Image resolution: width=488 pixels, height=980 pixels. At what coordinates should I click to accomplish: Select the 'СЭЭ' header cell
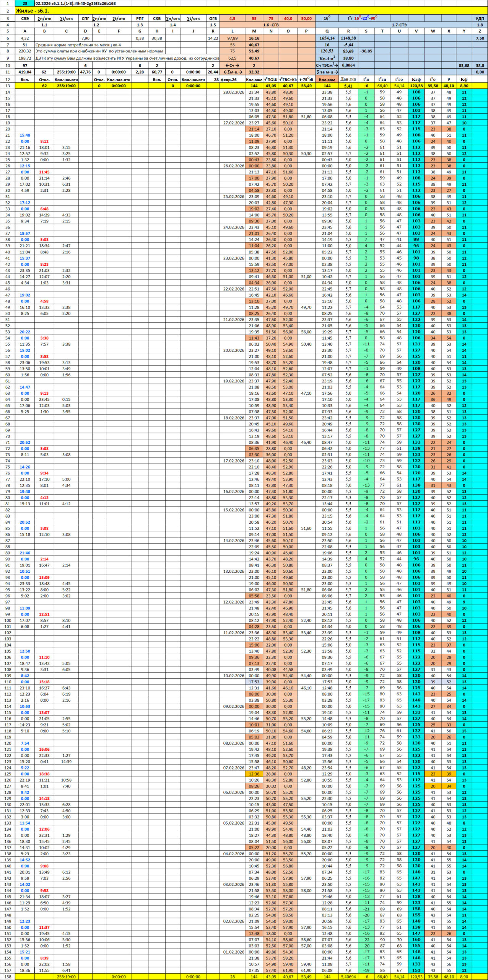25,18
